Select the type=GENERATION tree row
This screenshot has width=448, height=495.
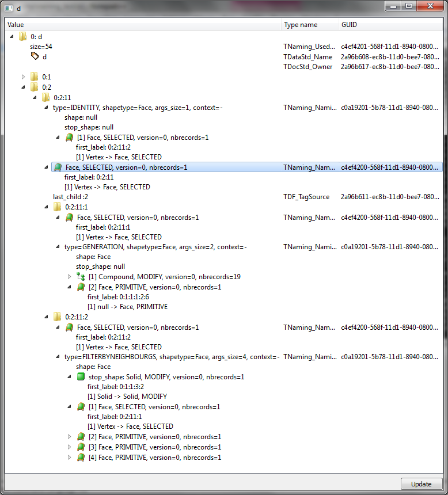point(155,247)
